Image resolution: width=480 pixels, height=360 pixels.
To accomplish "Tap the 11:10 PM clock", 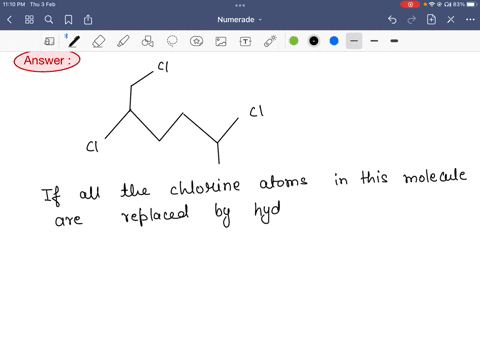I will (14, 4).
